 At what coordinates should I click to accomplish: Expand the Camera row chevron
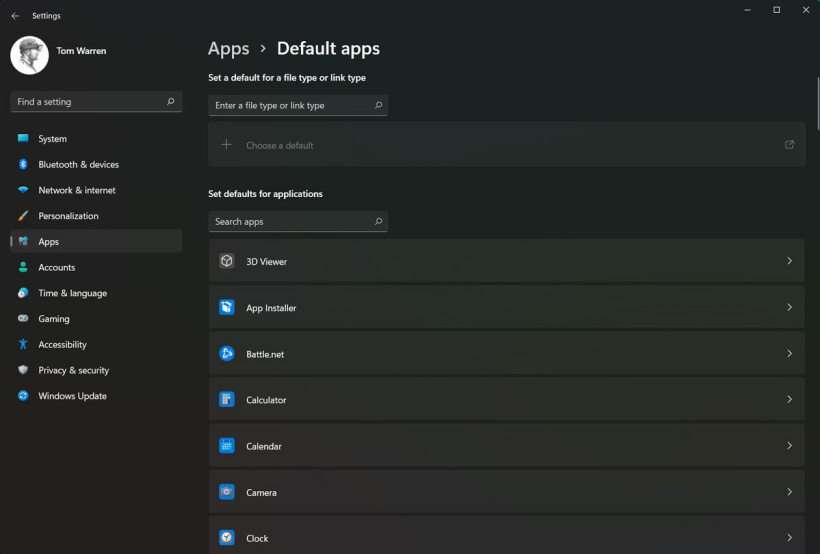pyautogui.click(x=790, y=492)
